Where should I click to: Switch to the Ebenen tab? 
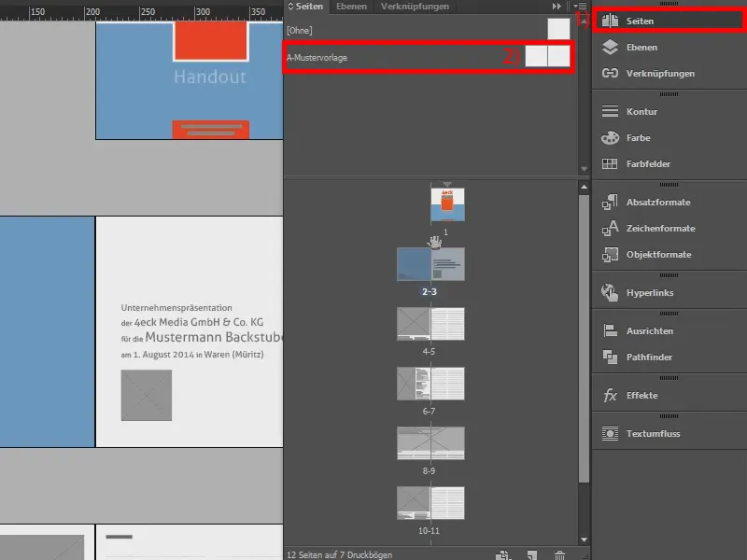[352, 7]
